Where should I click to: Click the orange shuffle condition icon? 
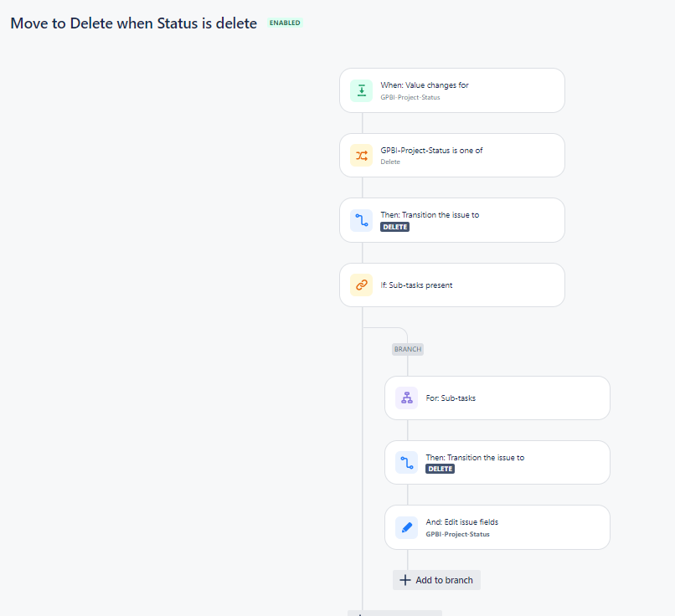pos(361,156)
